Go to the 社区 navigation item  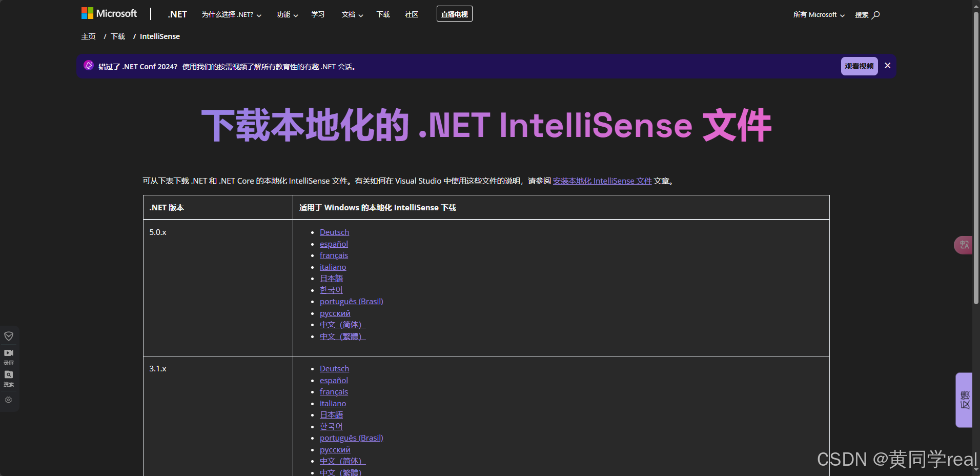411,15
